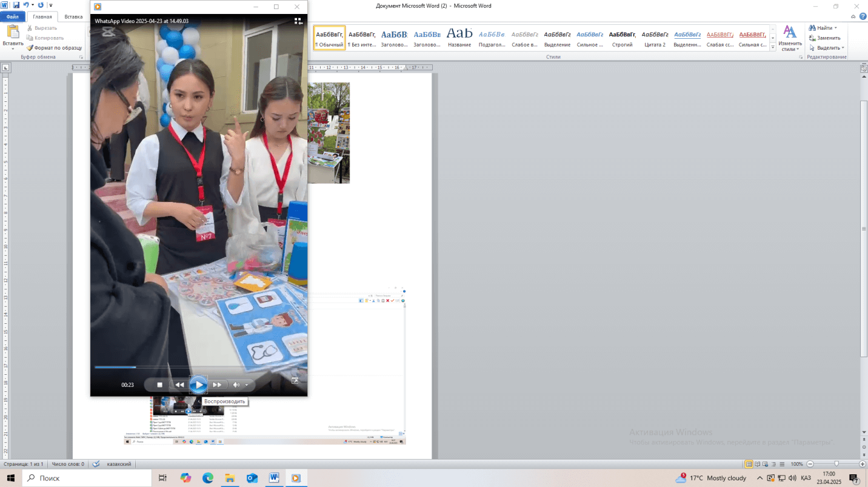The height and width of the screenshot is (487, 868).
Task: Click the zoom in plus button
Action: (x=863, y=464)
